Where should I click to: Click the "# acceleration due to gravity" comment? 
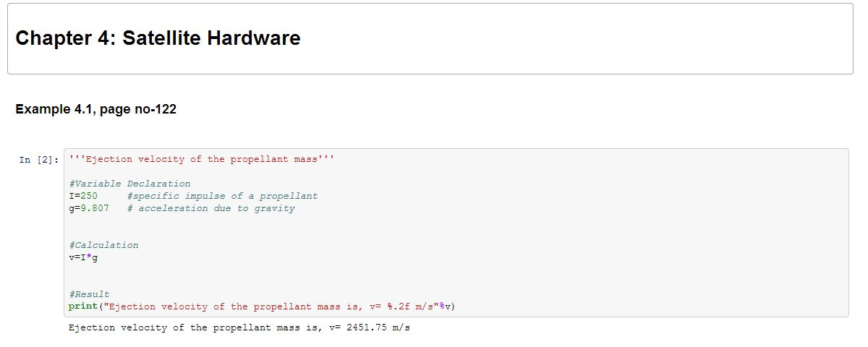point(210,208)
